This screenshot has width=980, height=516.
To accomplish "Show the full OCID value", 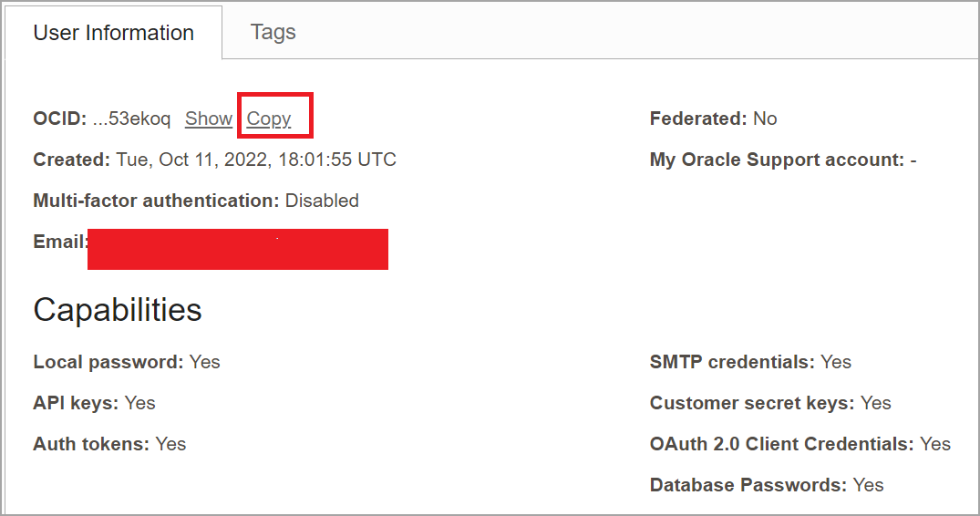I will [x=209, y=119].
